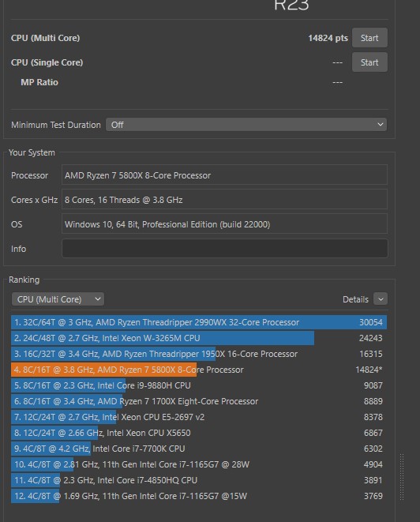The image size is (420, 522).
Task: Select the i7-1165G7 @ 28W ranking row
Action: [x=199, y=464]
